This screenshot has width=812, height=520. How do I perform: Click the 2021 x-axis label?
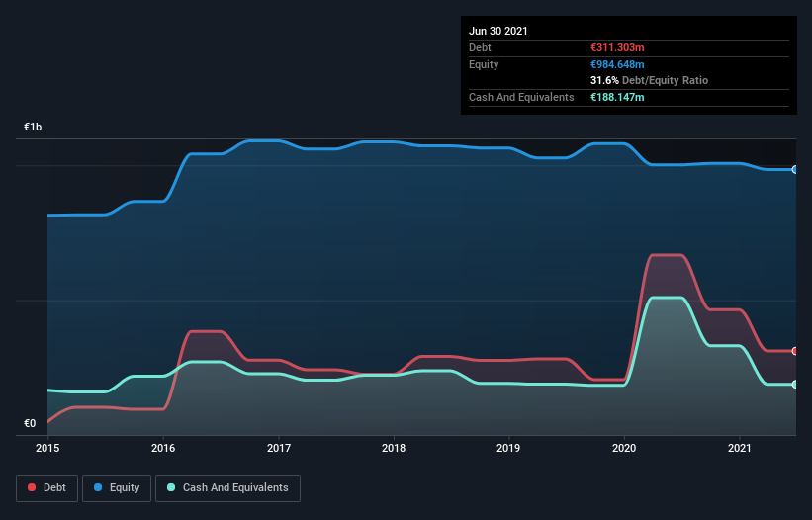(740, 448)
